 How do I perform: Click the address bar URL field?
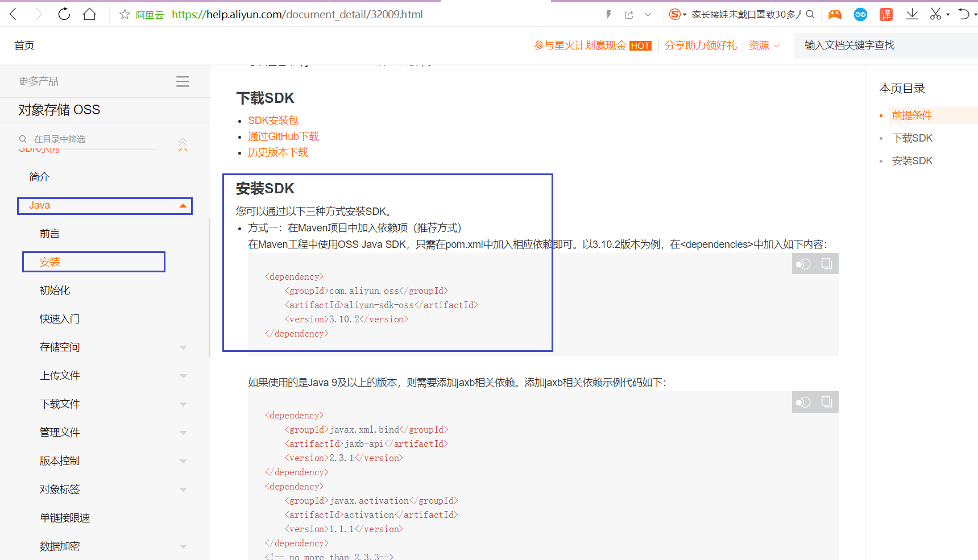[297, 15]
